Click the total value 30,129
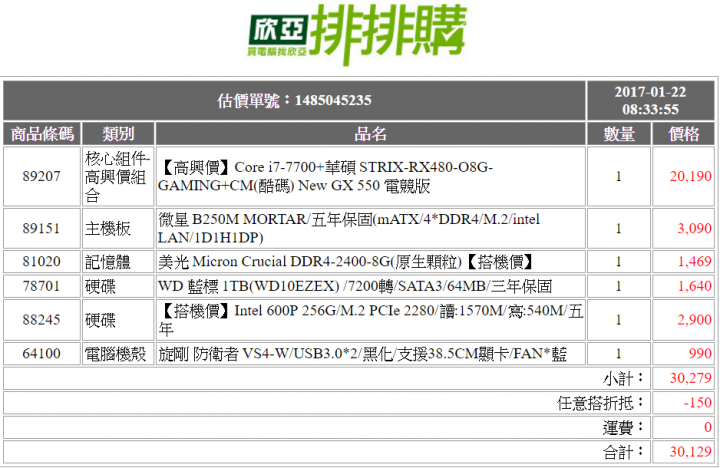Screen dimensions: 720x468 pyautogui.click(x=690, y=452)
